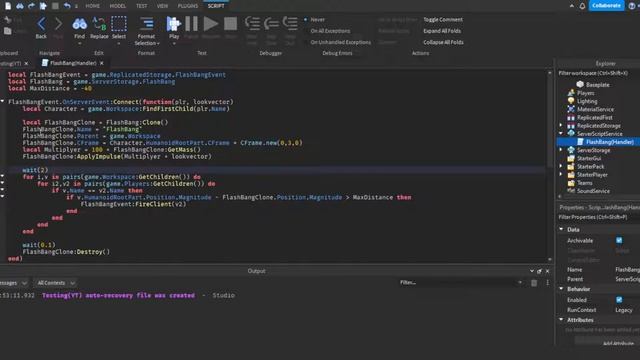
Task: Collapse the Attributes section
Action: point(561,320)
